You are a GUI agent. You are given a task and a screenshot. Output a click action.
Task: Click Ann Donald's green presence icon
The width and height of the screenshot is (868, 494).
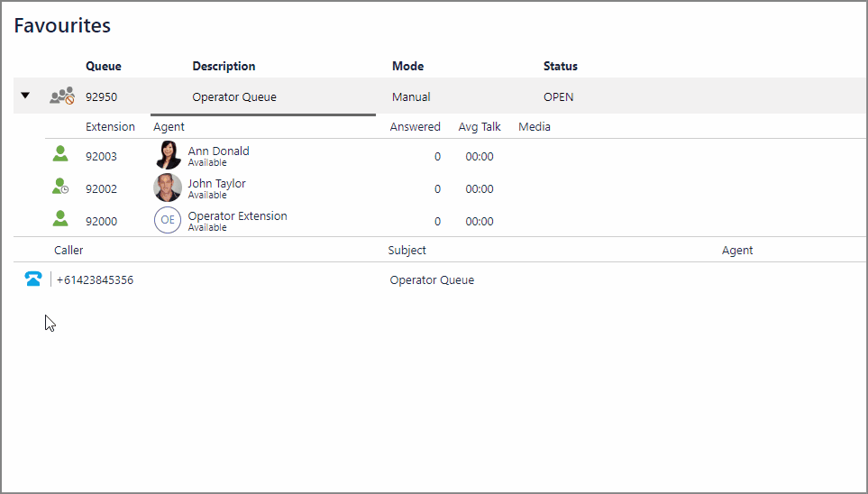[x=60, y=154]
